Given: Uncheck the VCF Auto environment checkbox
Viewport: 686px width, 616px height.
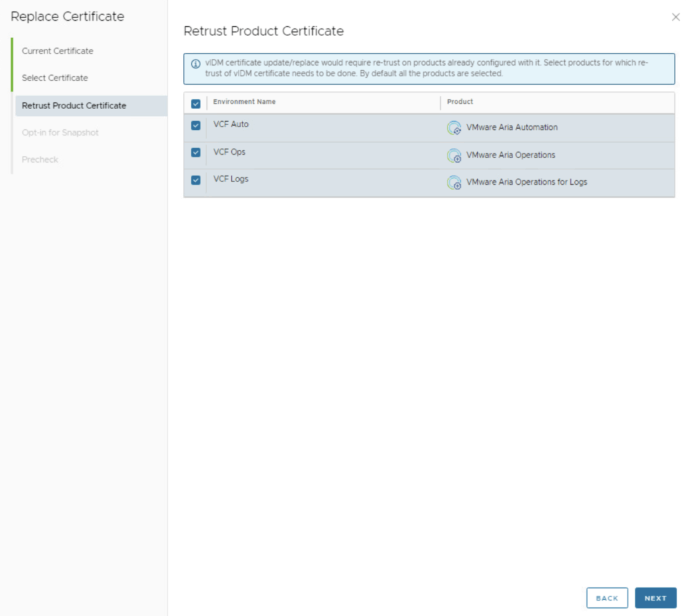Looking at the screenshot, I should 196,125.
